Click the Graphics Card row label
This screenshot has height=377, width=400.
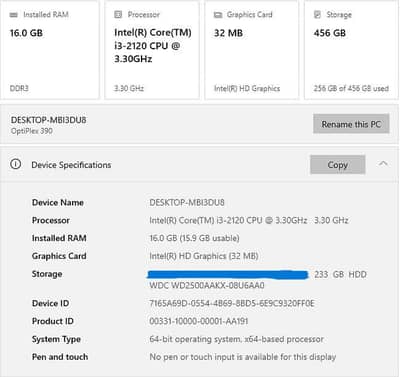coord(59,256)
